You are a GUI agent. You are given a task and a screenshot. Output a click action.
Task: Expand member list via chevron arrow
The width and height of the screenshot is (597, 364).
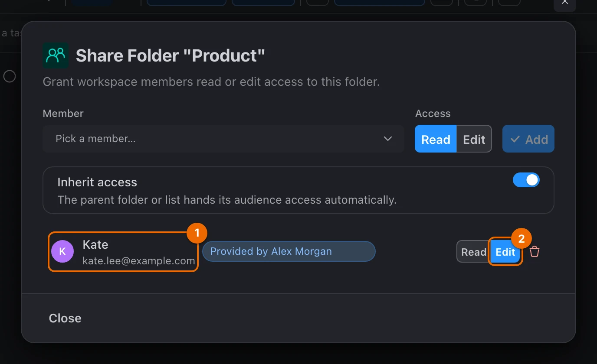coord(388,139)
